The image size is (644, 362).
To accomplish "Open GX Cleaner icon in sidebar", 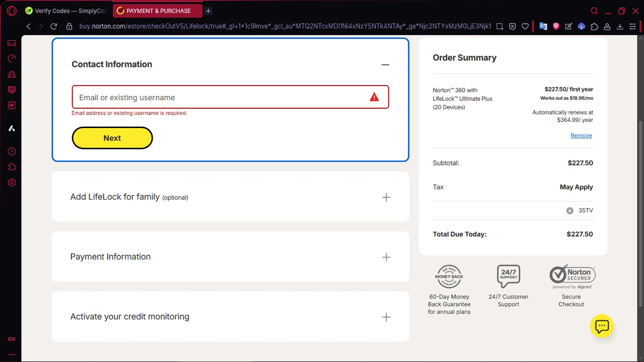I will [12, 74].
